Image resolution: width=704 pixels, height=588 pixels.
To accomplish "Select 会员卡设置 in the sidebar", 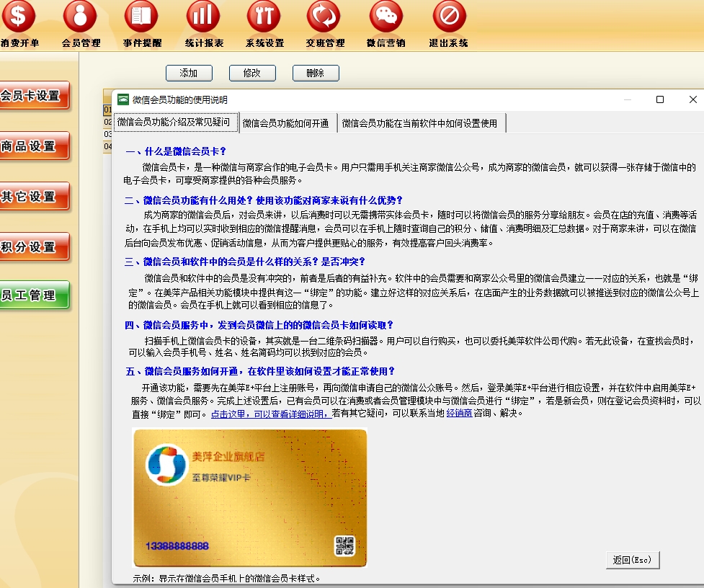I will coord(33,96).
